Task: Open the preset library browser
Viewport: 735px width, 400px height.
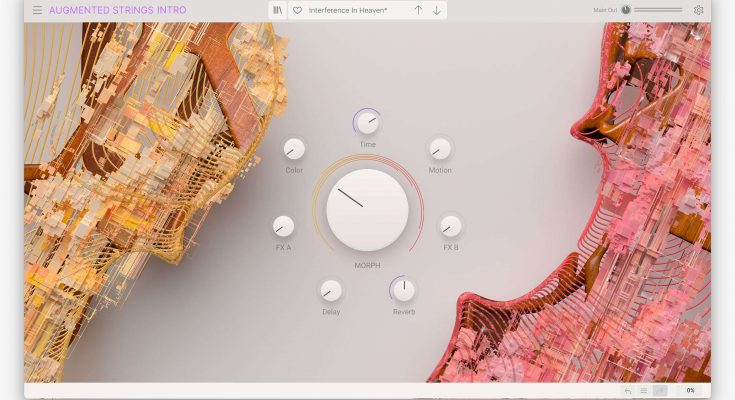Action: (x=278, y=10)
